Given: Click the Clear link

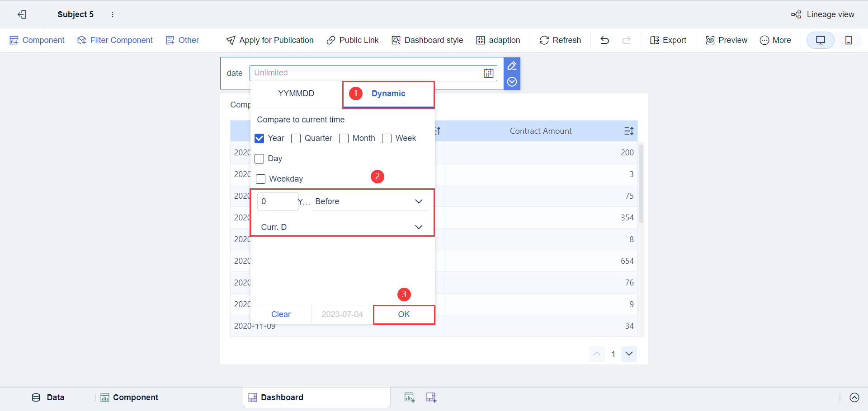Looking at the screenshot, I should (281, 314).
